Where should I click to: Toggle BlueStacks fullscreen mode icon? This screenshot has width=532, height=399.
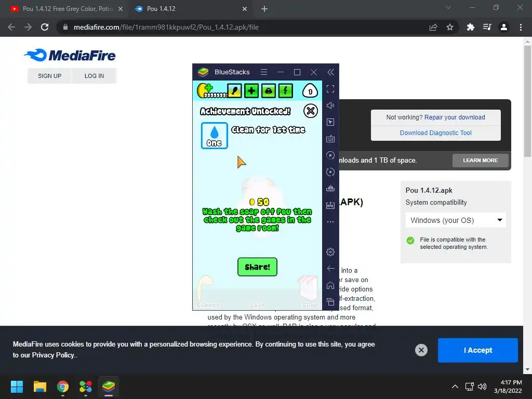330,89
